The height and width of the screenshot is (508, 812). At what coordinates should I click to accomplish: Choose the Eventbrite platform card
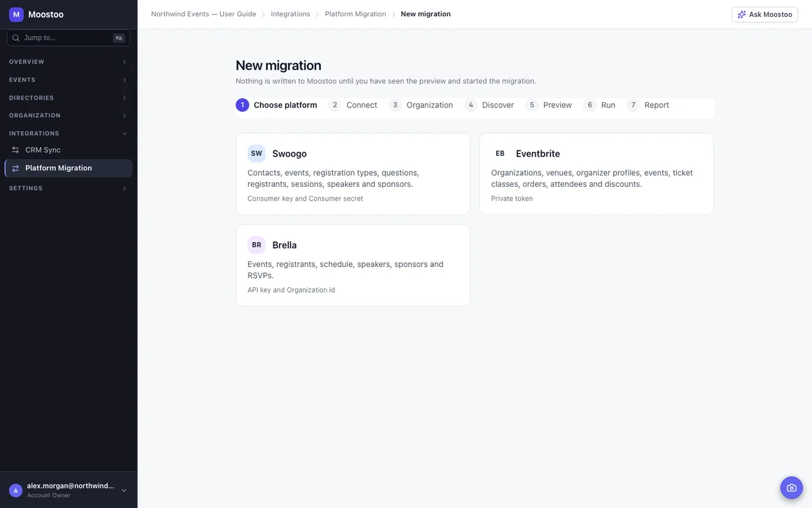click(x=596, y=174)
